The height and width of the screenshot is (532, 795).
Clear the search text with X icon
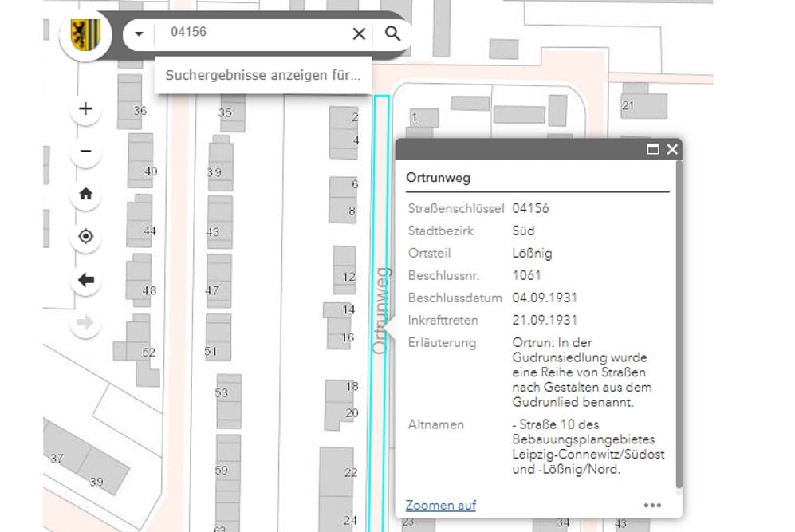[x=359, y=33]
